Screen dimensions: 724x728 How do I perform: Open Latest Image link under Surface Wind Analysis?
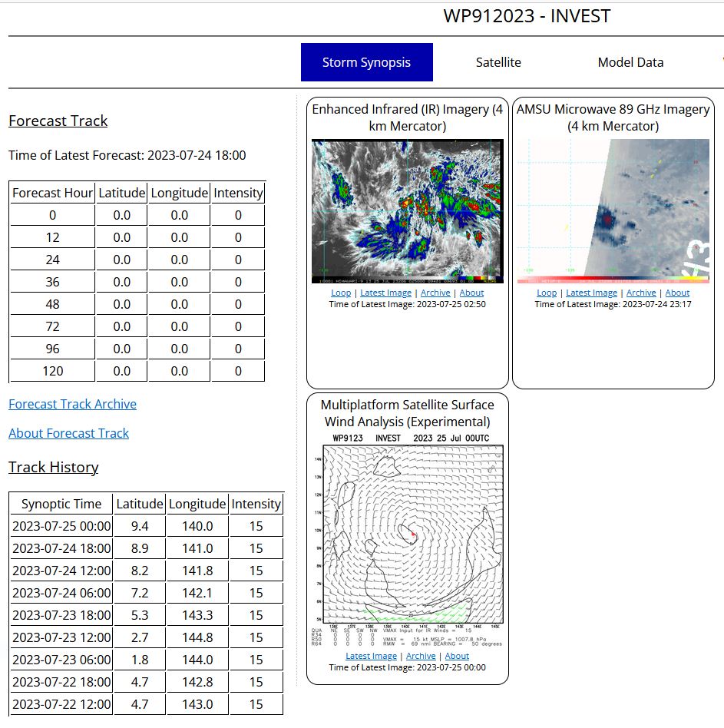tap(371, 656)
